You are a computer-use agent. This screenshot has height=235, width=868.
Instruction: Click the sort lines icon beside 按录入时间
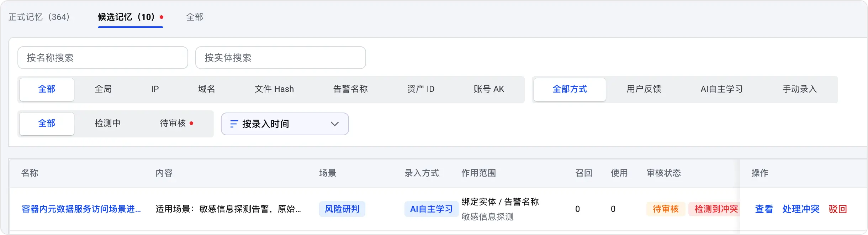(234, 124)
